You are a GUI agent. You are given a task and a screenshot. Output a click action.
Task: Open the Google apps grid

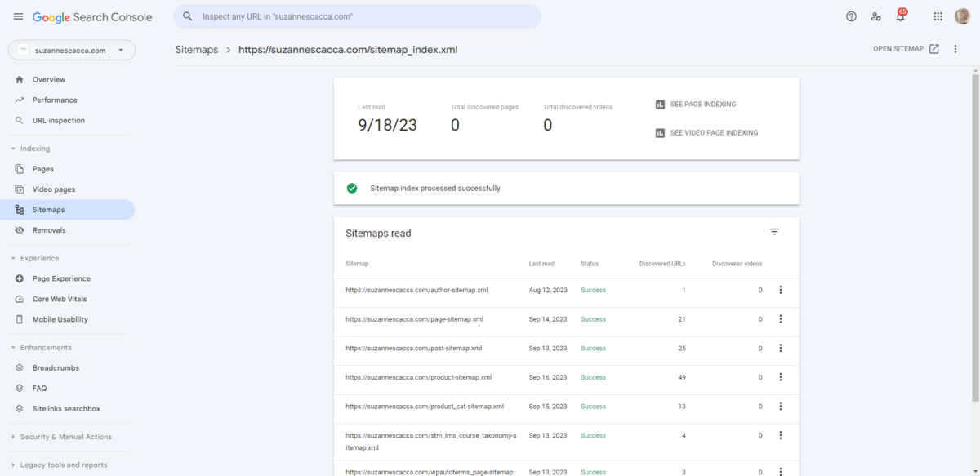[938, 16]
